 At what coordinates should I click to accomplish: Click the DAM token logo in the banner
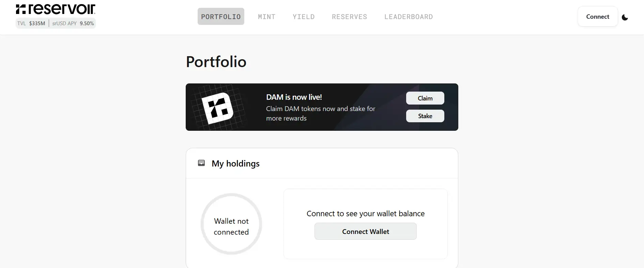click(x=217, y=108)
